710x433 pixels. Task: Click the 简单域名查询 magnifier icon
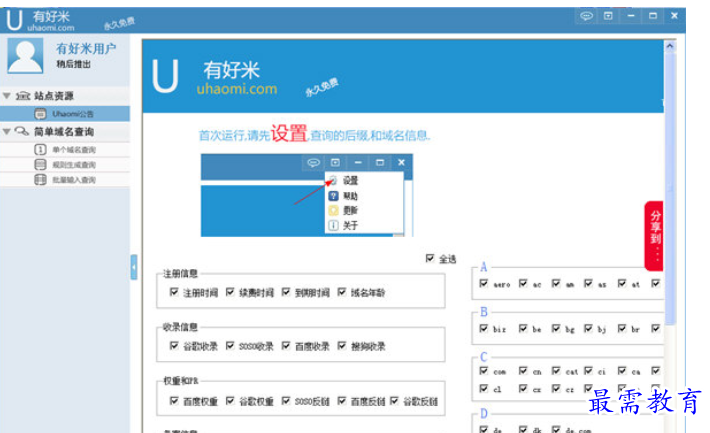(22, 131)
